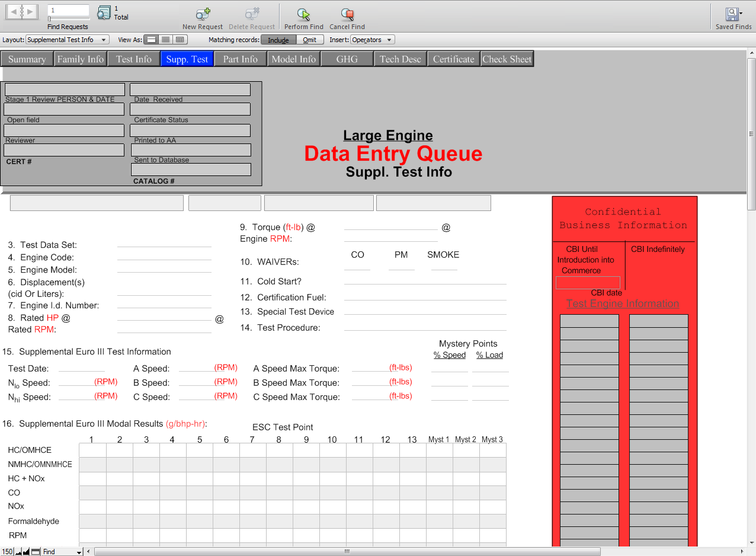Click the CO waiver field
The height and width of the screenshot is (556, 756).
point(357,265)
